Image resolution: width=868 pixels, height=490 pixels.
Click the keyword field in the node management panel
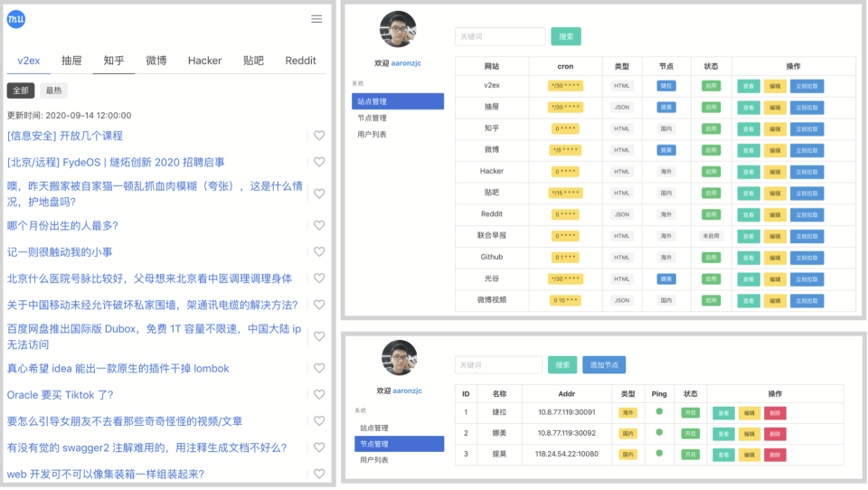coord(499,365)
